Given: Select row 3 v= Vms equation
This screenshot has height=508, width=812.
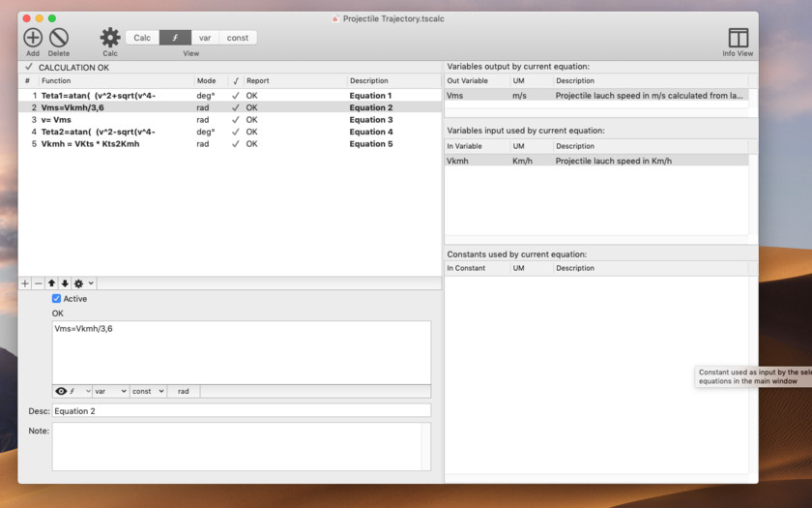Looking at the screenshot, I should pyautogui.click(x=230, y=120).
